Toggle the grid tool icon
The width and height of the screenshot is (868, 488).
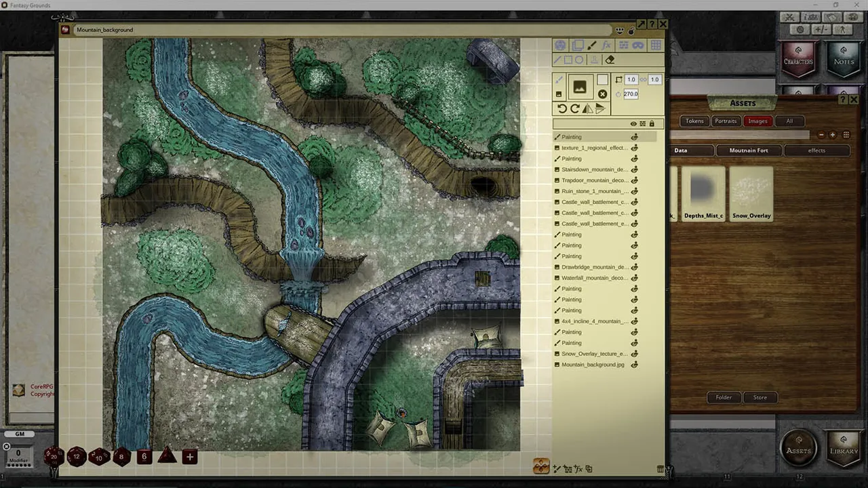(656, 45)
